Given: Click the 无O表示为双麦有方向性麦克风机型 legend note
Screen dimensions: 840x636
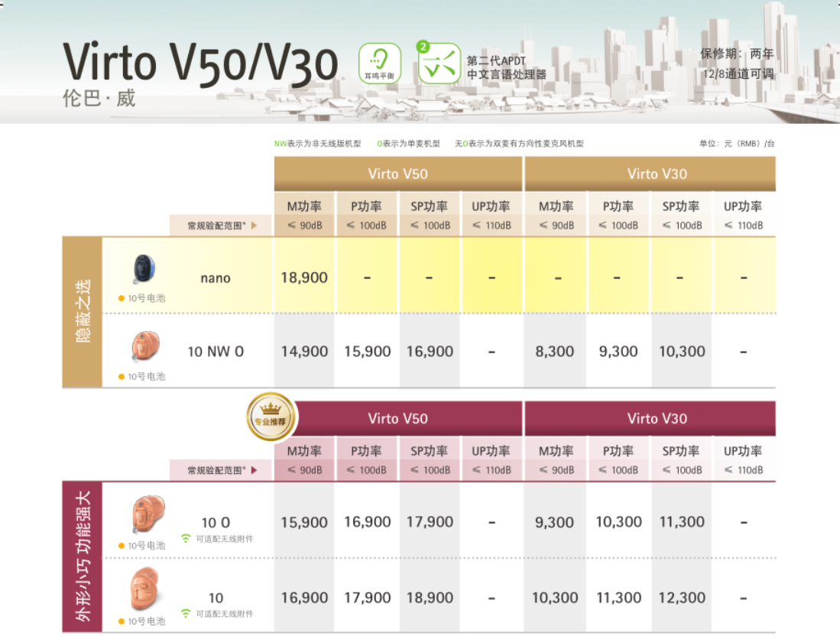Looking at the screenshot, I should (x=519, y=144).
